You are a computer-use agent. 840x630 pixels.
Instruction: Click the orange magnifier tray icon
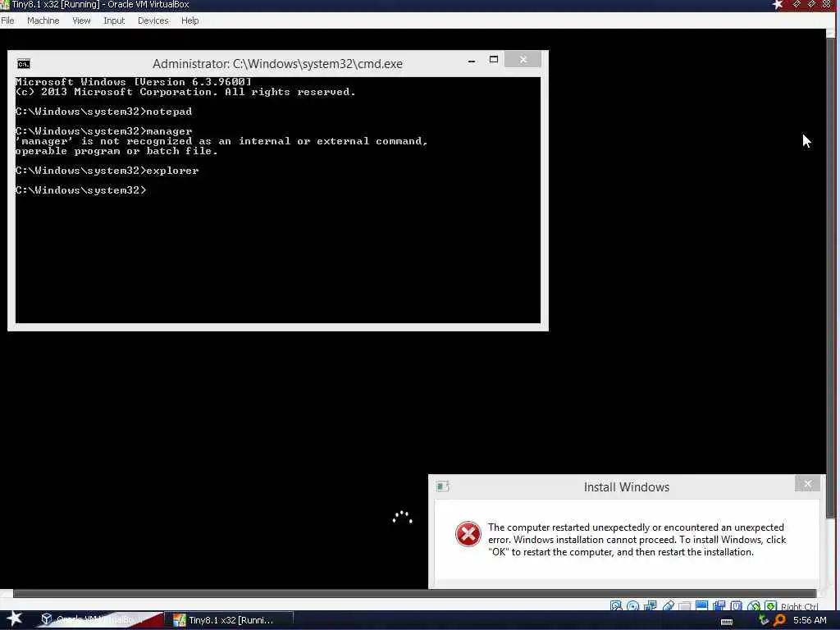click(x=779, y=620)
